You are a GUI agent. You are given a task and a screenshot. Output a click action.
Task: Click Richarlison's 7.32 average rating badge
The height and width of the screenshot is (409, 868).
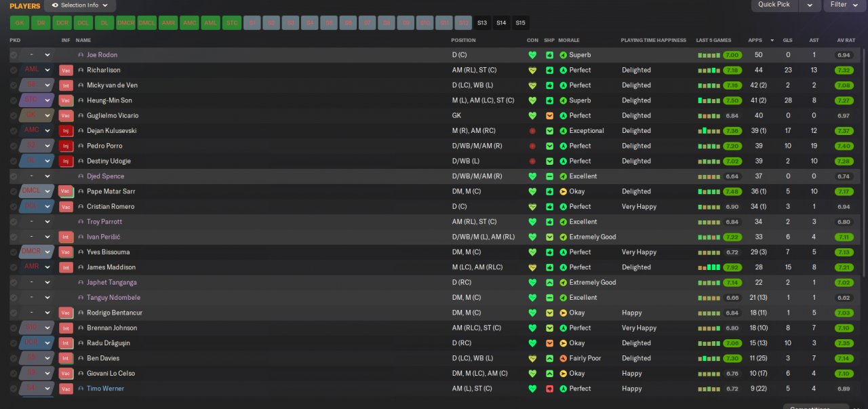[844, 71]
